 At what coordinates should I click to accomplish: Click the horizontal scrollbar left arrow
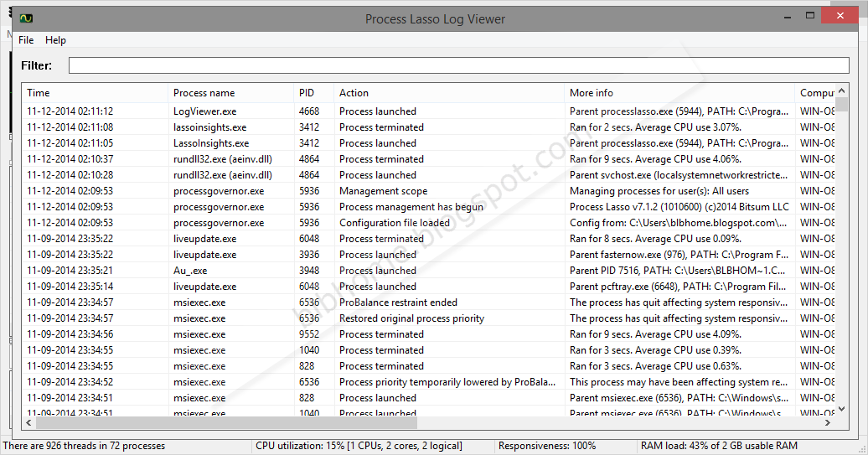click(x=28, y=423)
